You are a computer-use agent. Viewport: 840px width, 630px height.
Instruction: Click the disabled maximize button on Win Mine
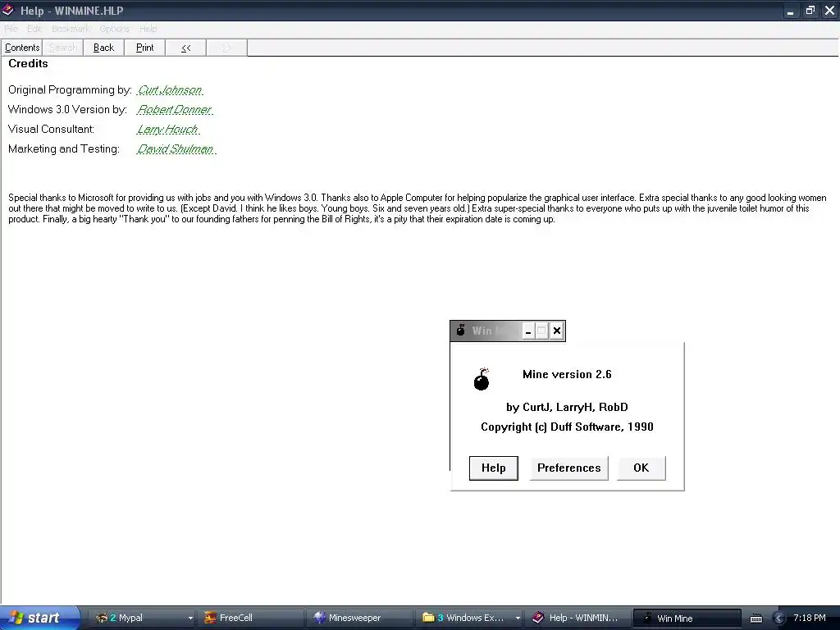[541, 331]
